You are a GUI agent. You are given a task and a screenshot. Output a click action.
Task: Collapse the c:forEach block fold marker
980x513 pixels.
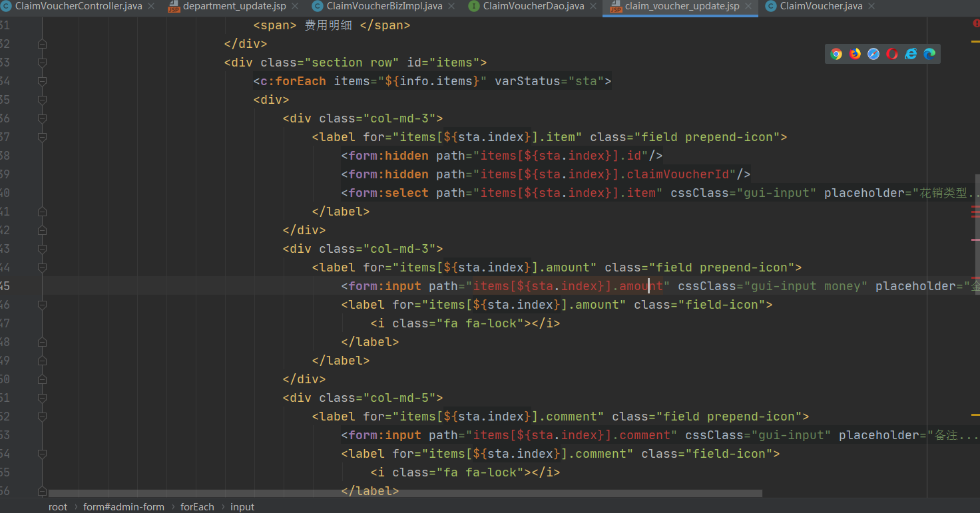(43, 81)
